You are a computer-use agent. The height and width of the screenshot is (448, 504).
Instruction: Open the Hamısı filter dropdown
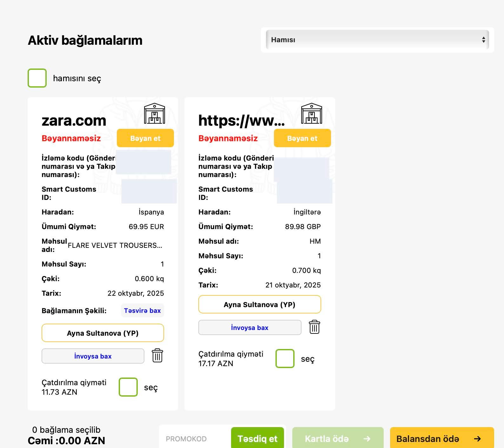tap(377, 40)
